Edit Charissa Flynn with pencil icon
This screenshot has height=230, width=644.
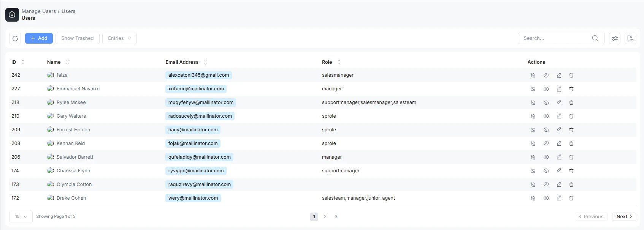tap(559, 171)
